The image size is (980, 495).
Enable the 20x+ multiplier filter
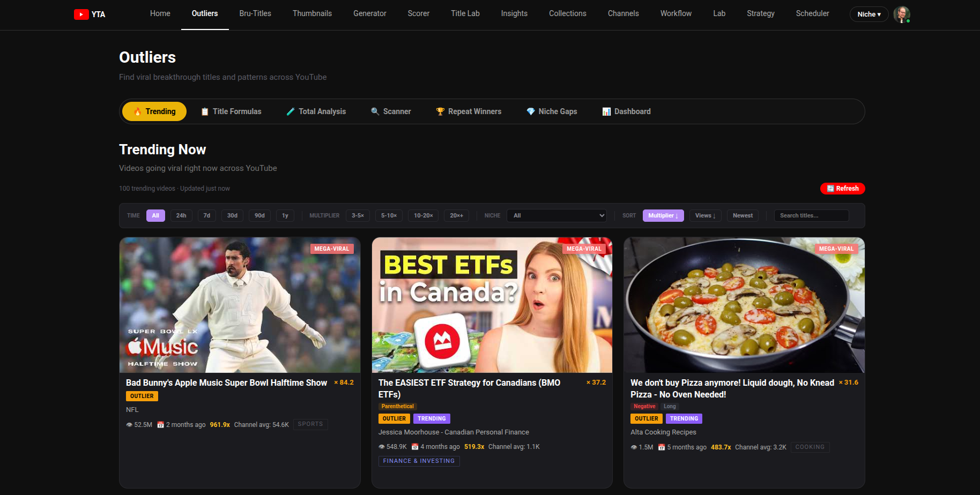coord(456,215)
